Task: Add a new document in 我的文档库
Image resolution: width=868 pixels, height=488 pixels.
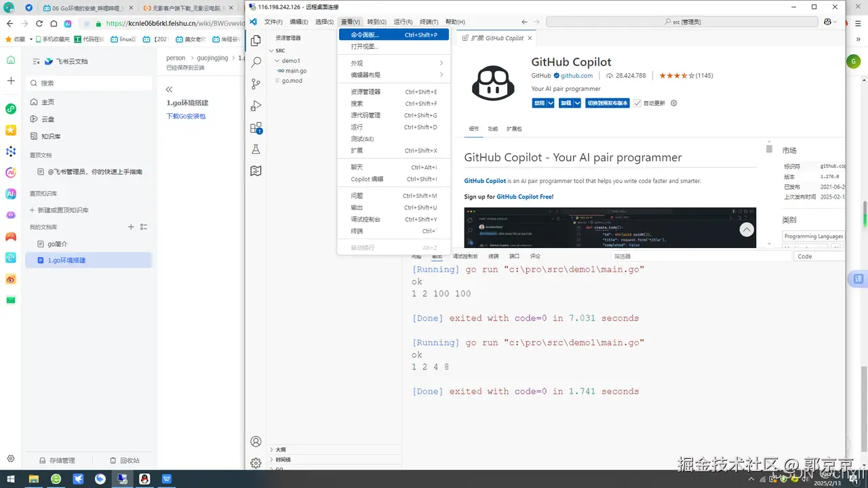Action: [131, 226]
